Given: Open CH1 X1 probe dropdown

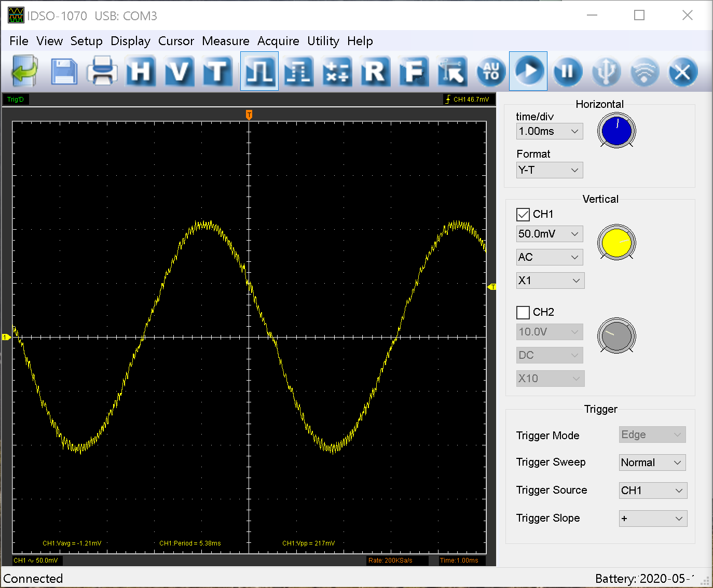Looking at the screenshot, I should 550,281.
